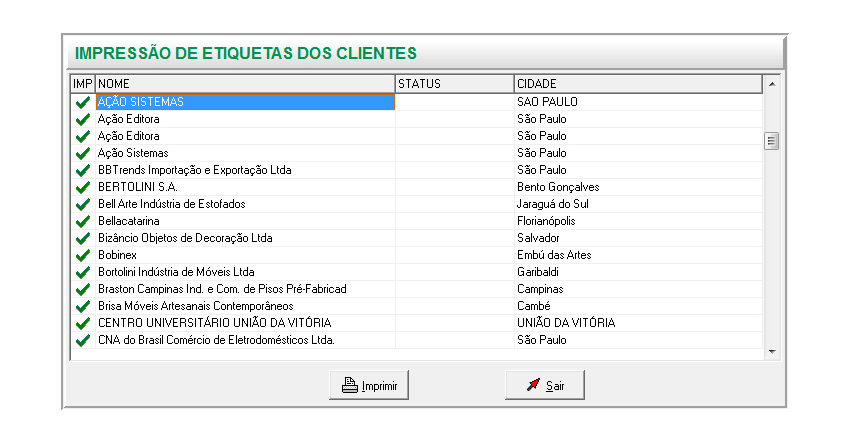850x441 pixels.
Task: Toggle checkmark beside Bell Arte Indústria de Estofados
Action: click(83, 205)
